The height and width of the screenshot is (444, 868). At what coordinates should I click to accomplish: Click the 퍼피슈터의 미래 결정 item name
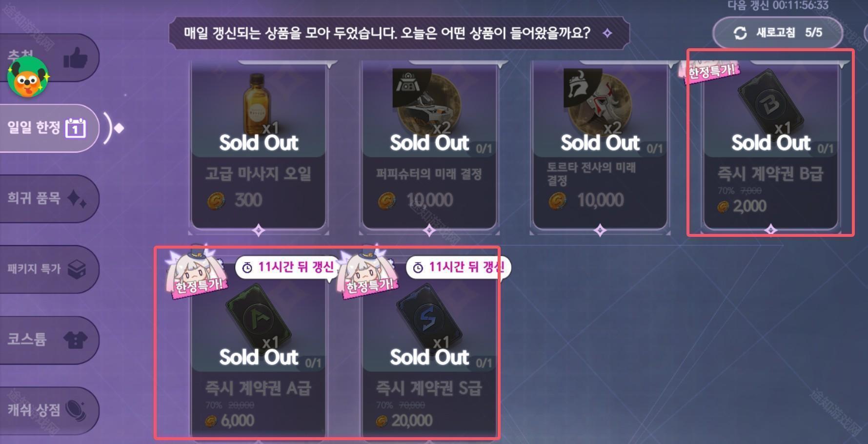429,174
